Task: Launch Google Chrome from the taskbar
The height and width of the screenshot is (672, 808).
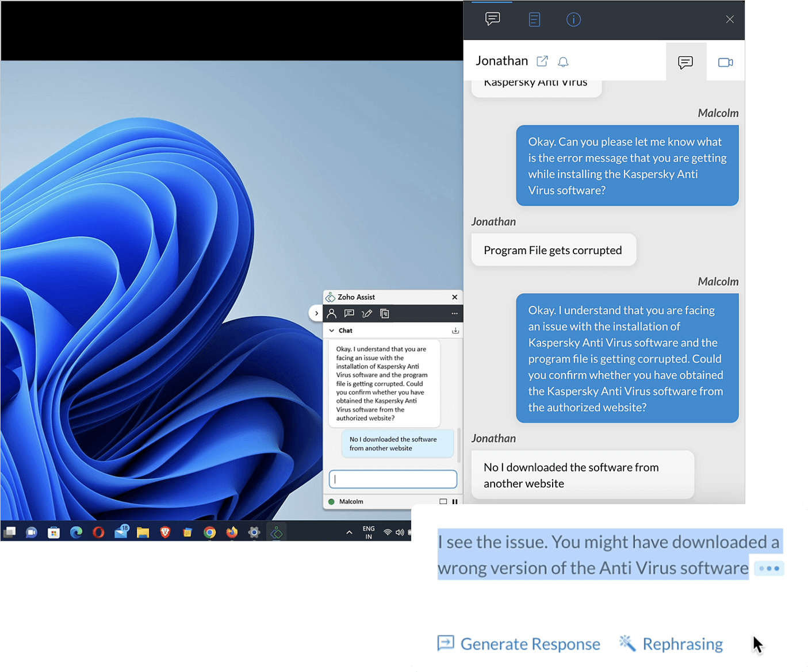Action: pos(210,533)
